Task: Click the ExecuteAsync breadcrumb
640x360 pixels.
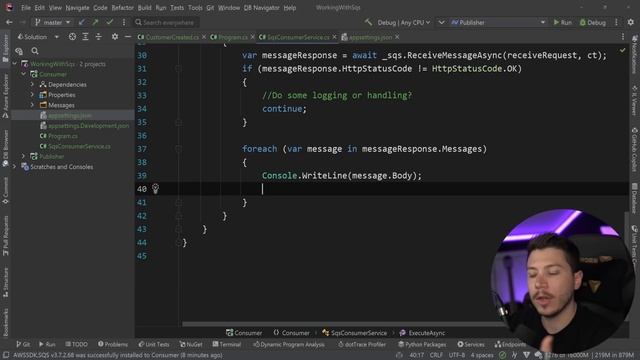Action: [422, 333]
